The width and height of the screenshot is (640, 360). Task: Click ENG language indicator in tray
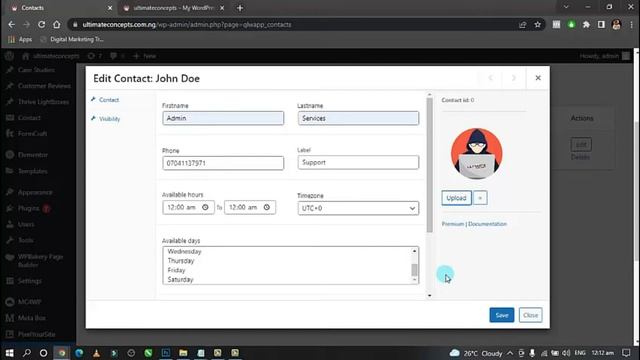(580, 353)
